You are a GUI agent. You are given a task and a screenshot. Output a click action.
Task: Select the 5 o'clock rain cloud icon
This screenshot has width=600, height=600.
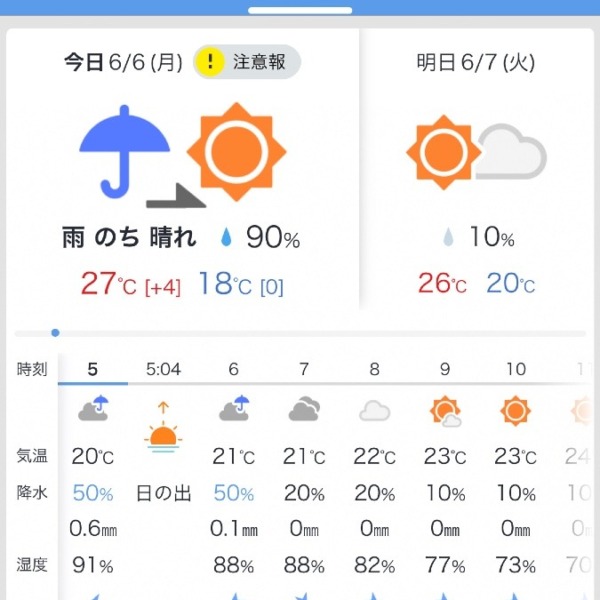click(x=93, y=408)
